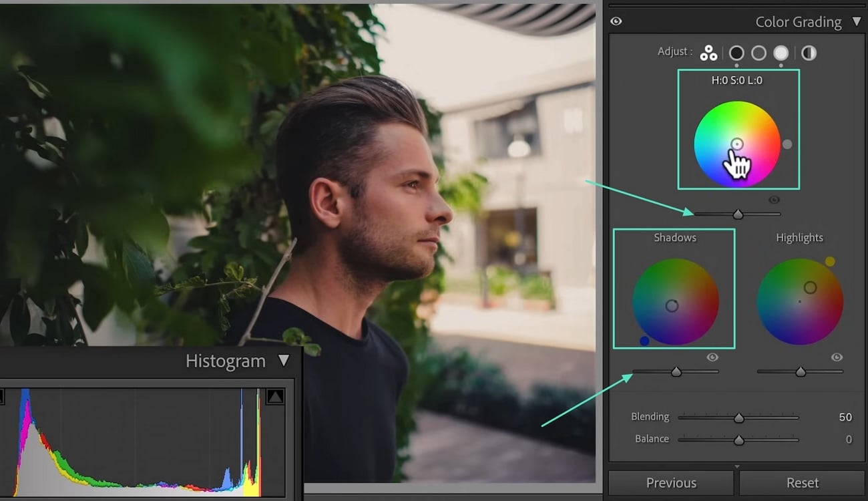
Task: Collapse the Histogram panel triangle
Action: [284, 361]
